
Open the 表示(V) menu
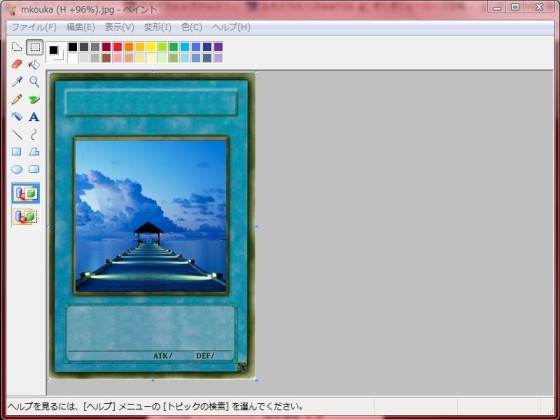click(x=120, y=27)
